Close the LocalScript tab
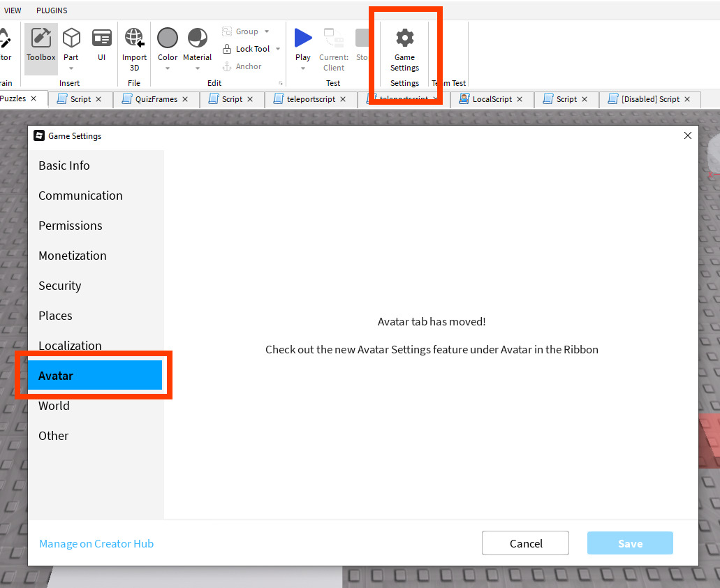Image resolution: width=720 pixels, height=588 pixels. tap(520, 99)
